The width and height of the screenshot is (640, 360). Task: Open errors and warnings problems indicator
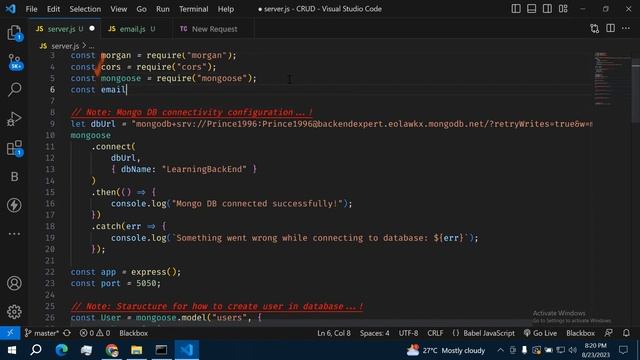click(95, 333)
